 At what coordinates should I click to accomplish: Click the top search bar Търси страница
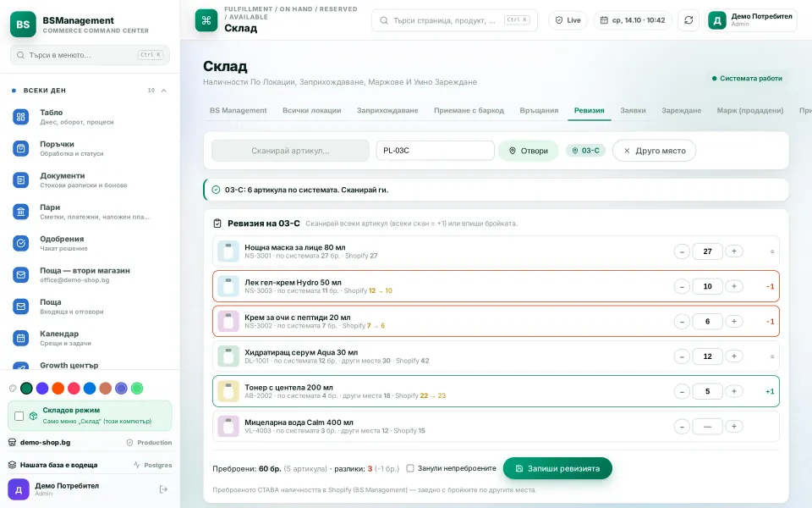[455, 20]
